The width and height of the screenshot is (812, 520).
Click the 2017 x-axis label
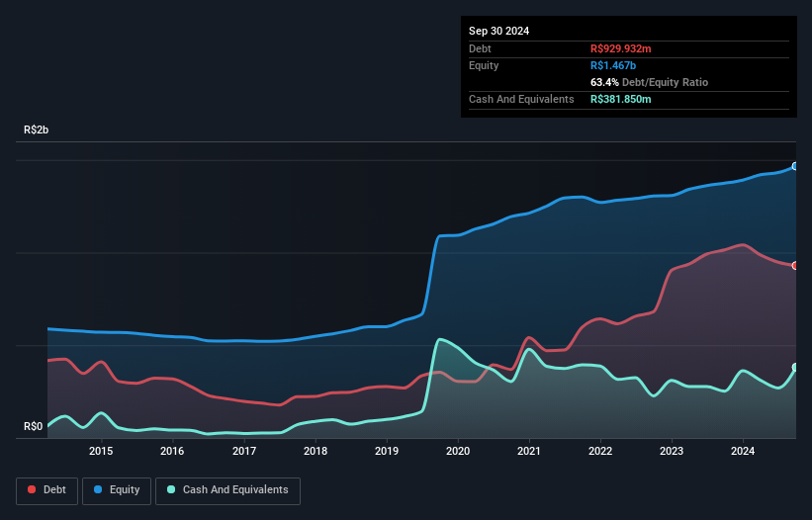[x=244, y=451]
